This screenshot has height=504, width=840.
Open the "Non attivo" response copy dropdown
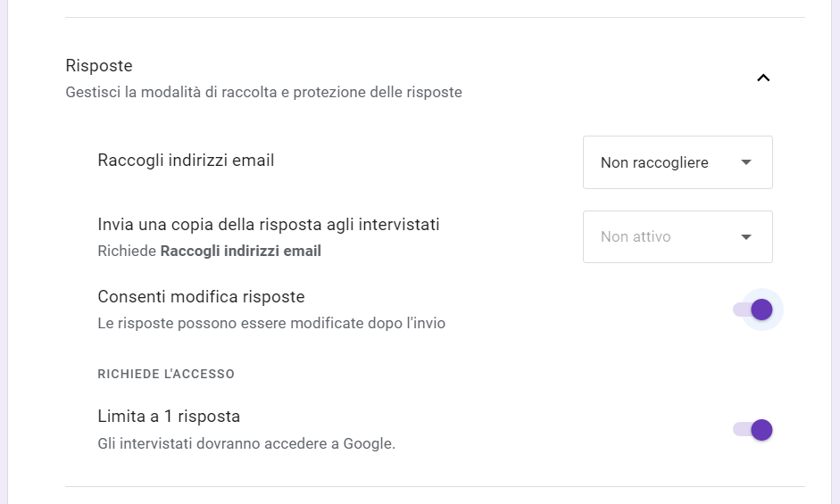[677, 237]
